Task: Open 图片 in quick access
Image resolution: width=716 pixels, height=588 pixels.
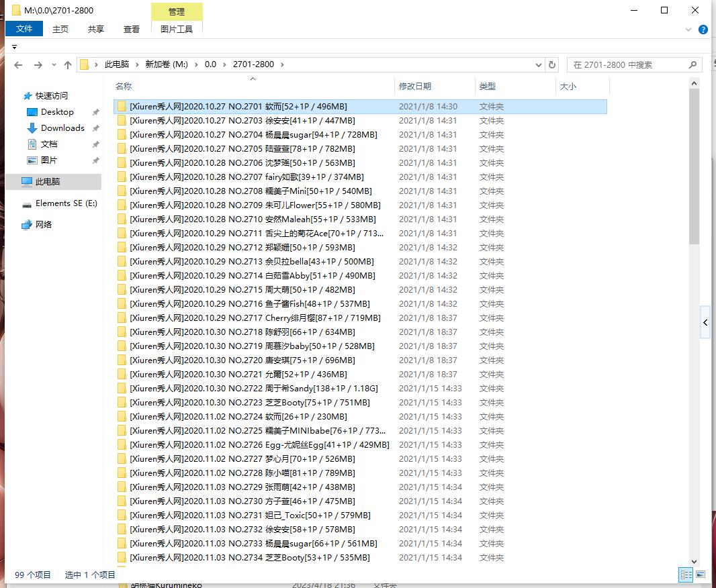Action: pyautogui.click(x=49, y=160)
